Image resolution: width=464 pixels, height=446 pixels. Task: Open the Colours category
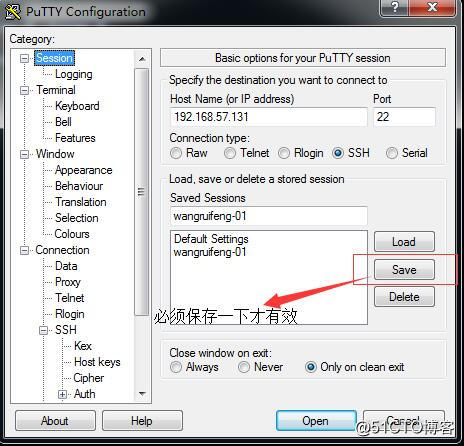72,234
